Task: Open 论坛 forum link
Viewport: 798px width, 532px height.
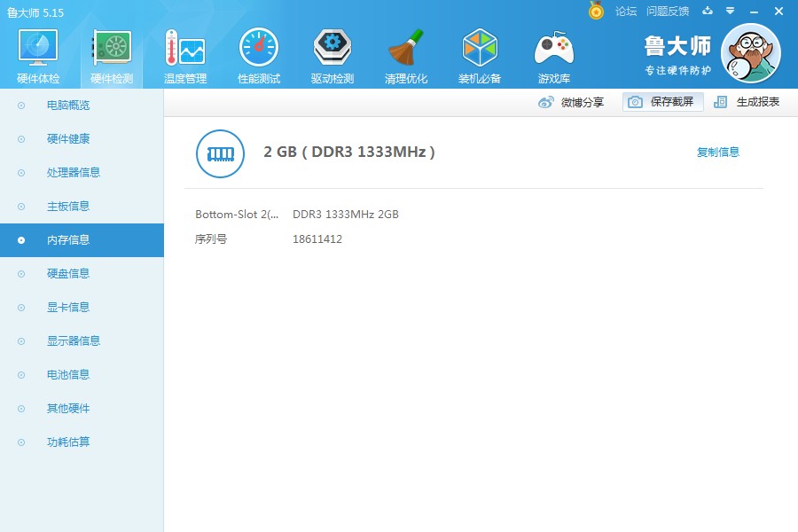Action: tap(626, 12)
